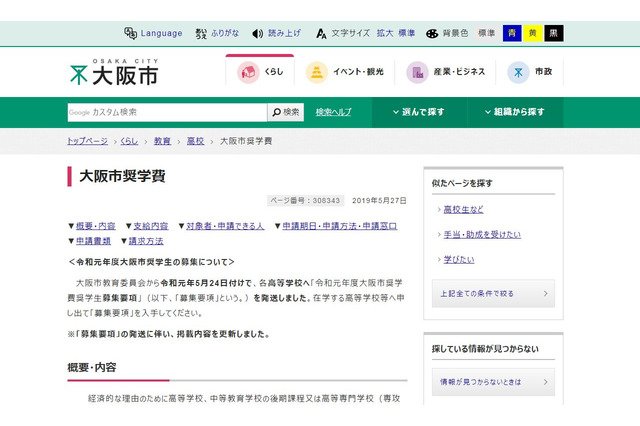
Task: Click the 大阪市奨学費 page heading
Action: pos(122,176)
